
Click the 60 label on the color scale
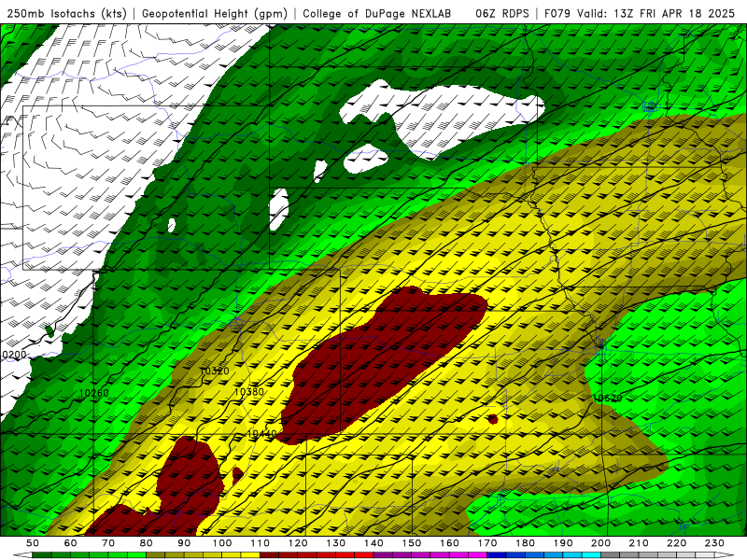(x=70, y=543)
